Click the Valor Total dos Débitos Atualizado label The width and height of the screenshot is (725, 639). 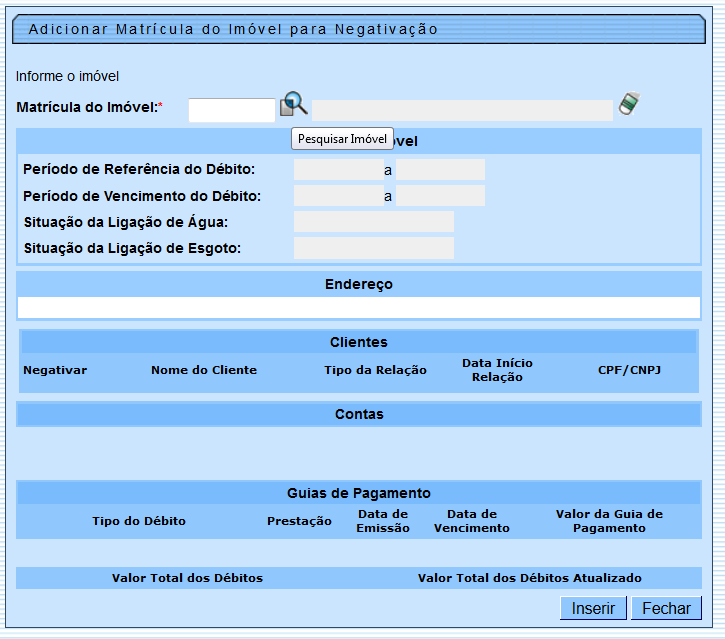click(x=529, y=578)
